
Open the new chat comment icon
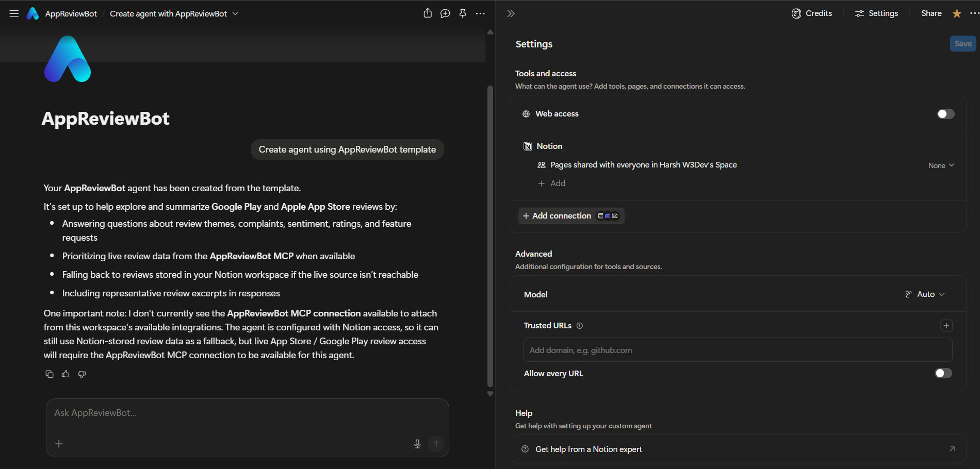(x=445, y=13)
